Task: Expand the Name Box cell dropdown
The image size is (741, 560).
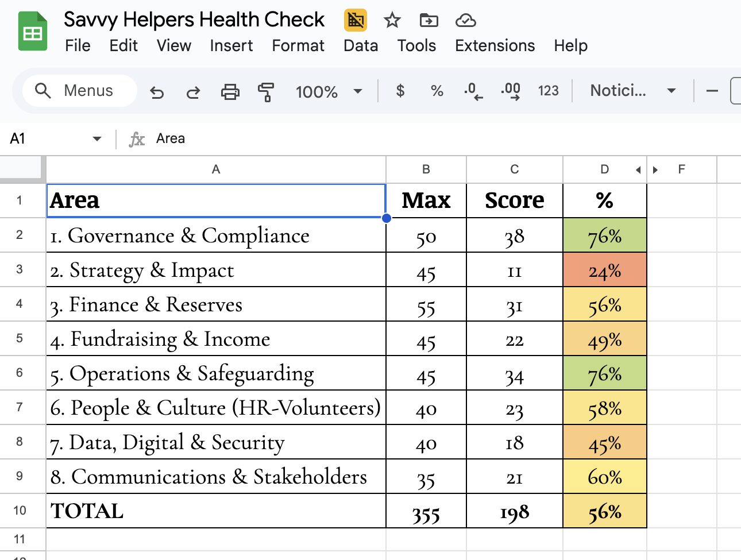Action: click(x=97, y=138)
